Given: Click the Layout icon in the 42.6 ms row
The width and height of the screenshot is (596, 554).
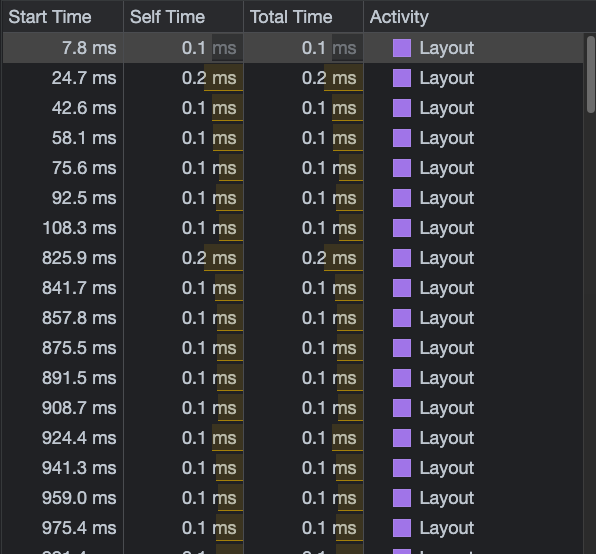Looking at the screenshot, I should (402, 108).
